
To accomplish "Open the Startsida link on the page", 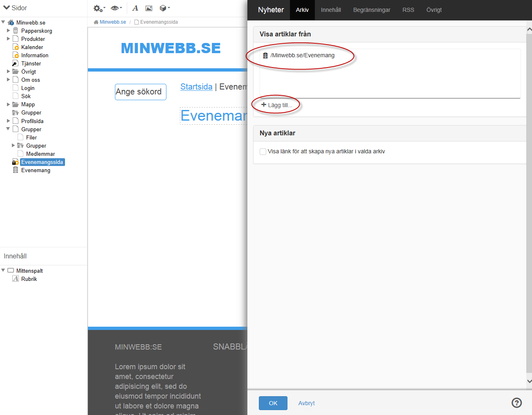I will [196, 87].
